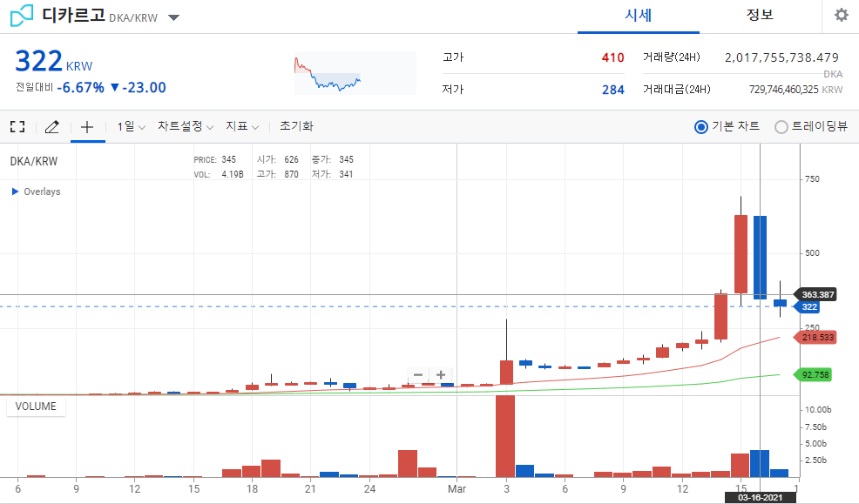
Task: Click the 저가 value 284
Action: coord(613,90)
